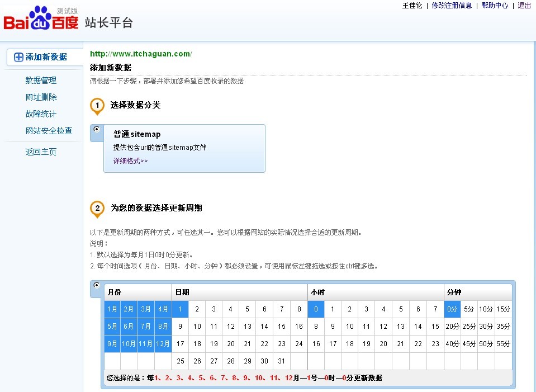This screenshot has height=392, width=536.
Task: Select minute 15分
Action: tap(503, 309)
